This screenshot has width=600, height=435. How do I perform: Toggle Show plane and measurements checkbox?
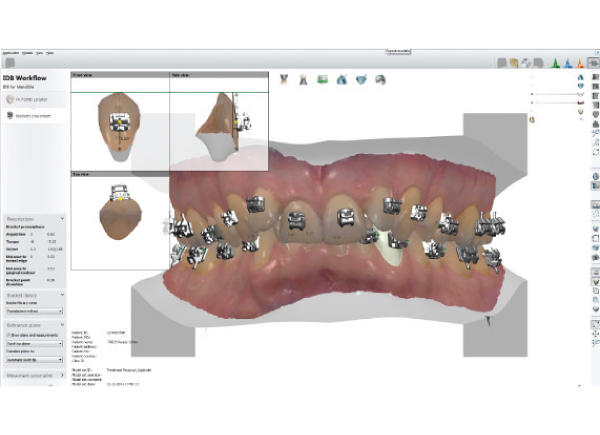pos(8,335)
